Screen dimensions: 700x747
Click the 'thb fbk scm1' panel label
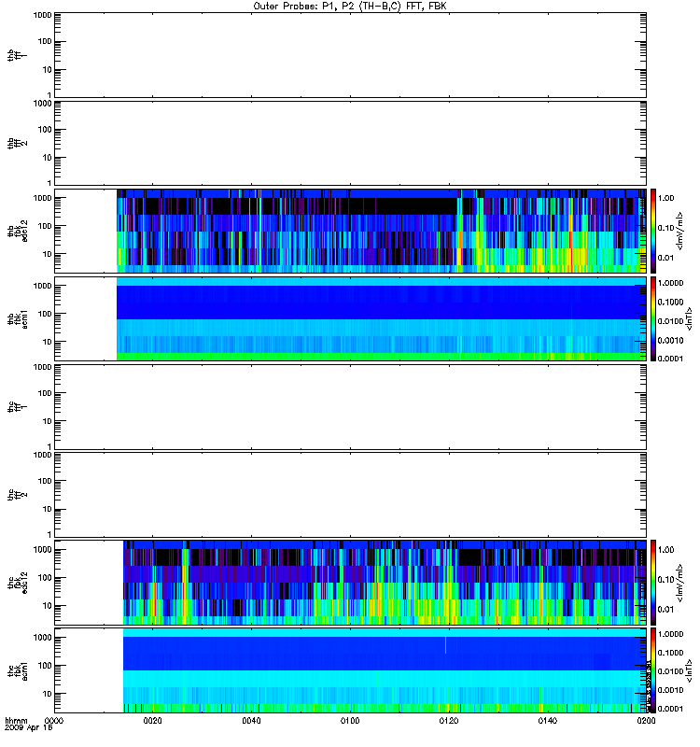coord(17,318)
